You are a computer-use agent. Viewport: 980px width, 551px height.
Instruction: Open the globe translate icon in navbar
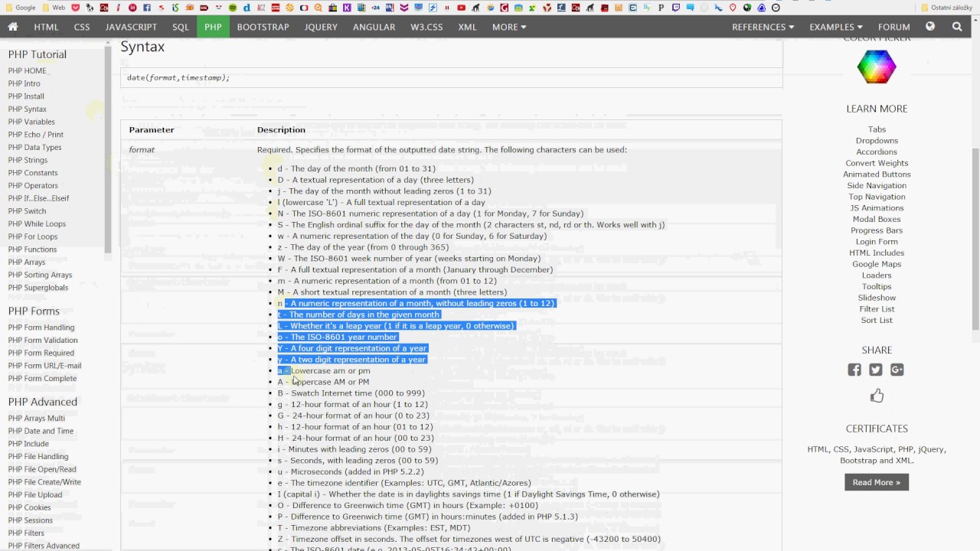coord(930,27)
